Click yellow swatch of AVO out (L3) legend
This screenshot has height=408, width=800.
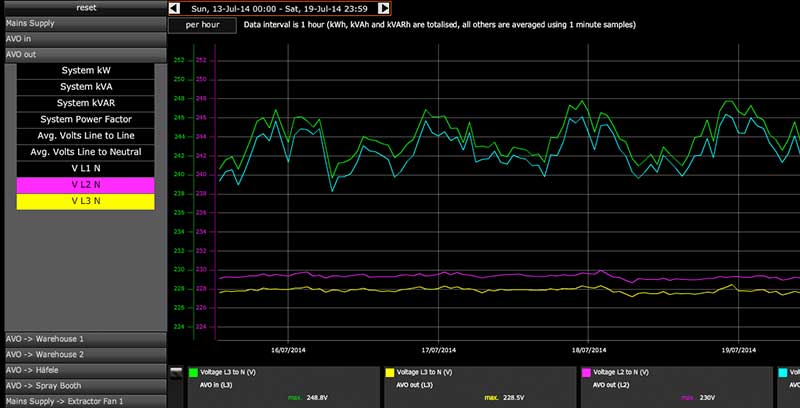pos(390,373)
